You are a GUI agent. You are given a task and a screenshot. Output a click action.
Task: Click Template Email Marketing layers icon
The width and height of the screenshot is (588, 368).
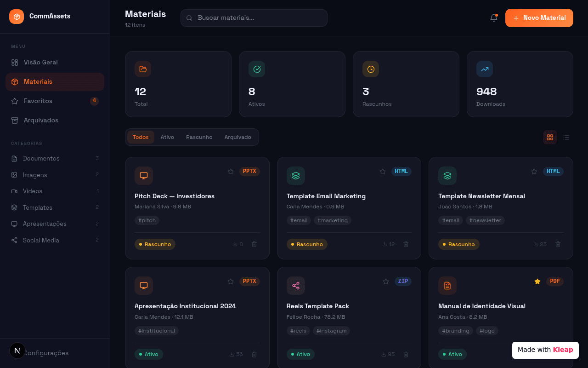[296, 176]
